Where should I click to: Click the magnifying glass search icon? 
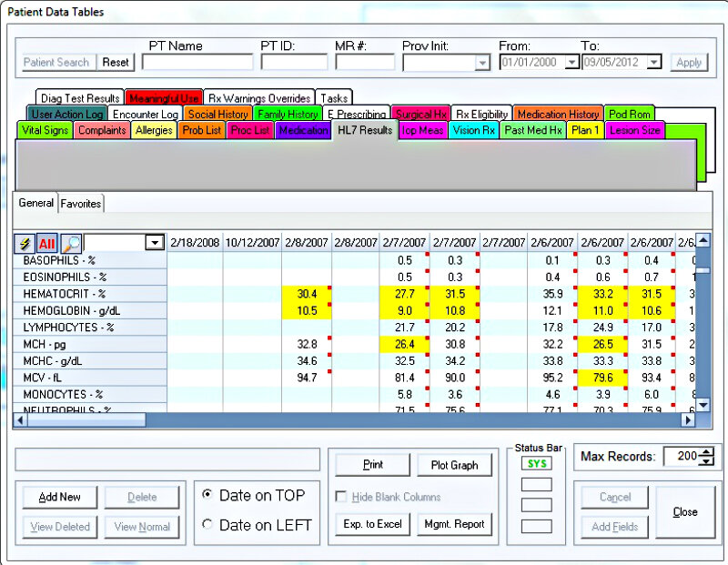click(71, 243)
